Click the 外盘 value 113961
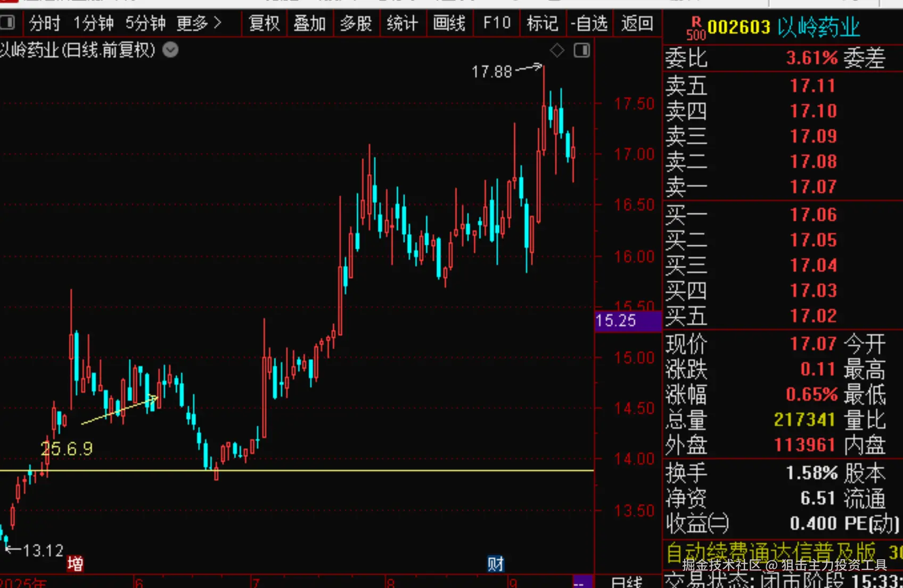 (x=805, y=445)
